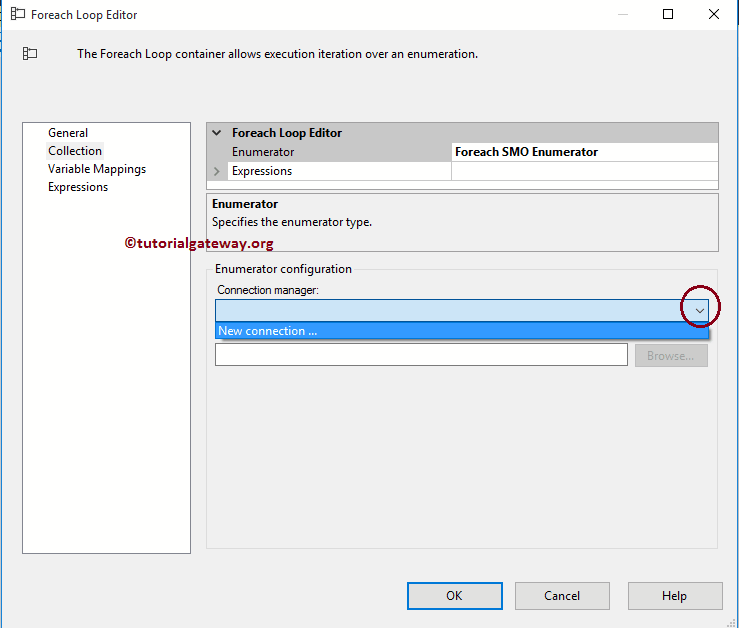Maximize the Foreach Loop Editor window

click(668, 14)
